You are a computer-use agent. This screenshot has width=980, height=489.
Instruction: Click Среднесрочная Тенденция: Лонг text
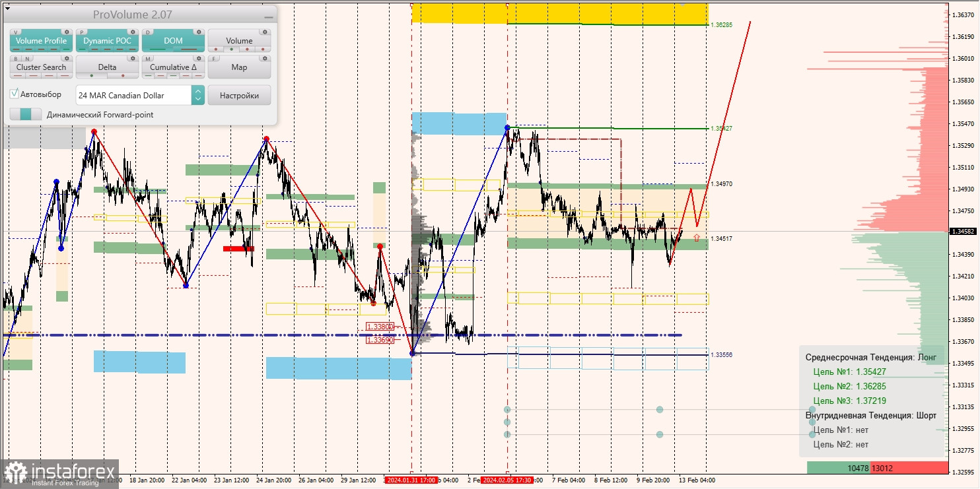(x=871, y=357)
